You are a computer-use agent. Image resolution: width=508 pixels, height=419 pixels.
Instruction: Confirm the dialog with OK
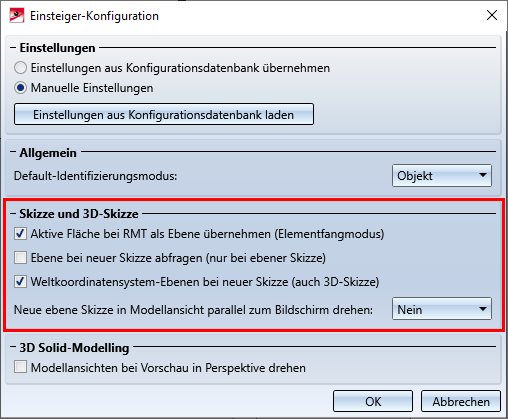373,401
